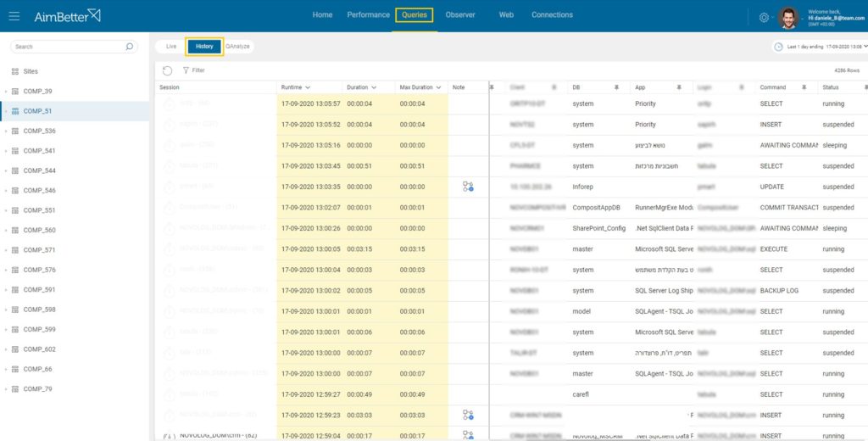Pin the Command column
This screenshot has width=868, height=441.
[x=804, y=87]
